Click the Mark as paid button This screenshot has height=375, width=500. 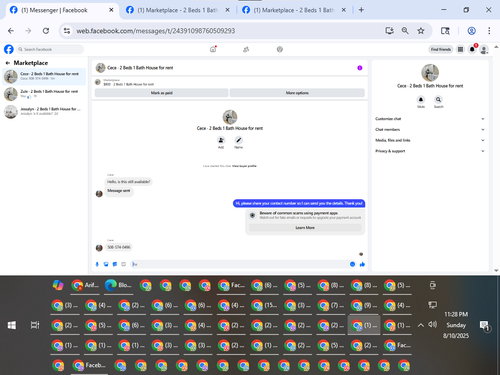pyautogui.click(x=161, y=93)
